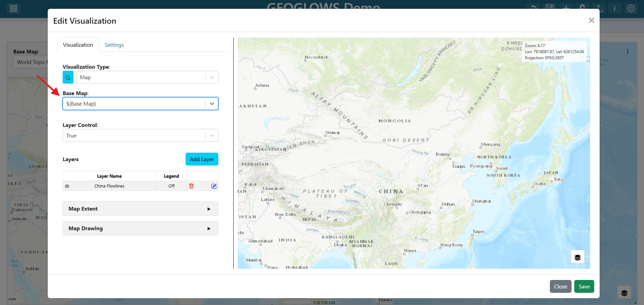
Task: Open the map layers control in the dialog's map preview
Action: pyautogui.click(x=578, y=257)
